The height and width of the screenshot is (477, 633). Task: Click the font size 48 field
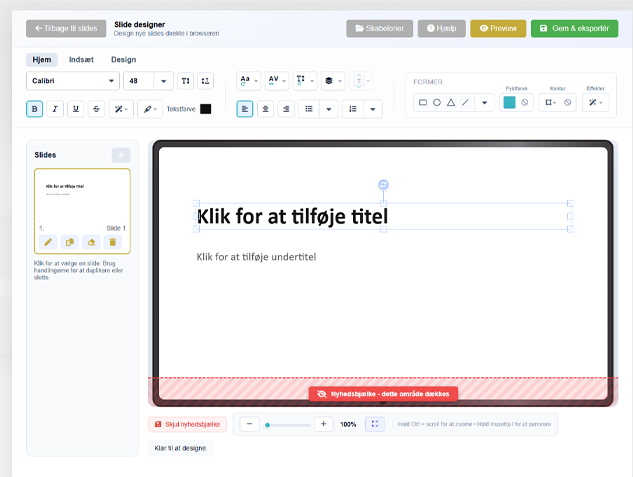click(138, 81)
